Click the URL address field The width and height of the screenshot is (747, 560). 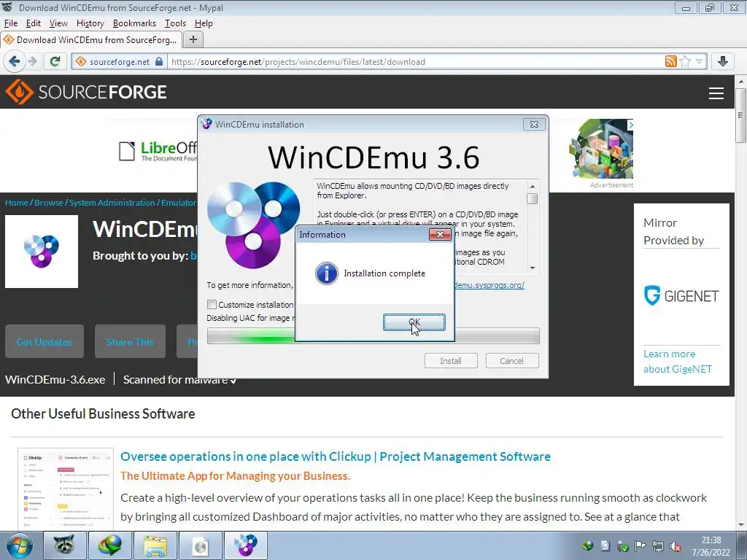click(x=414, y=62)
